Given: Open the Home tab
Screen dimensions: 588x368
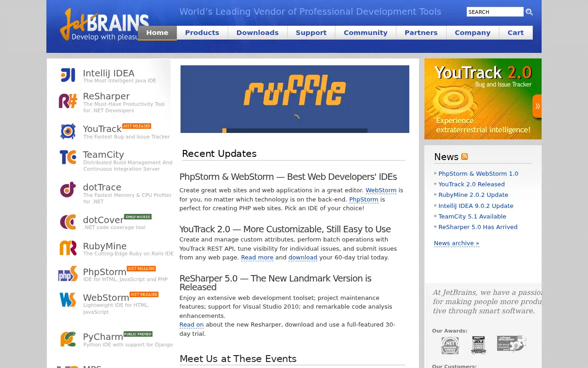Looking at the screenshot, I should click(x=157, y=33).
